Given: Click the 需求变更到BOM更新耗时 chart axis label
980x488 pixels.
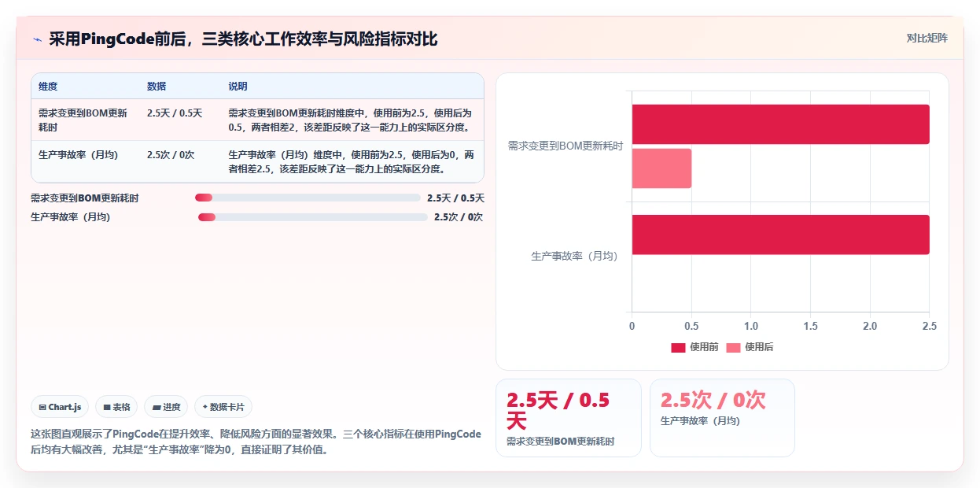Looking at the screenshot, I should [566, 146].
